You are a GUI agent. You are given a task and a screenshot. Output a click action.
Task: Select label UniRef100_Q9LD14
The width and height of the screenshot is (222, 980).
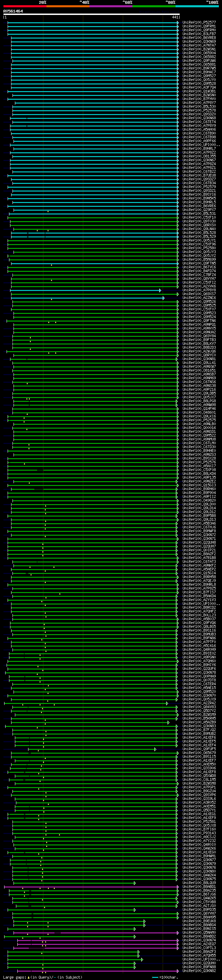[199, 508]
